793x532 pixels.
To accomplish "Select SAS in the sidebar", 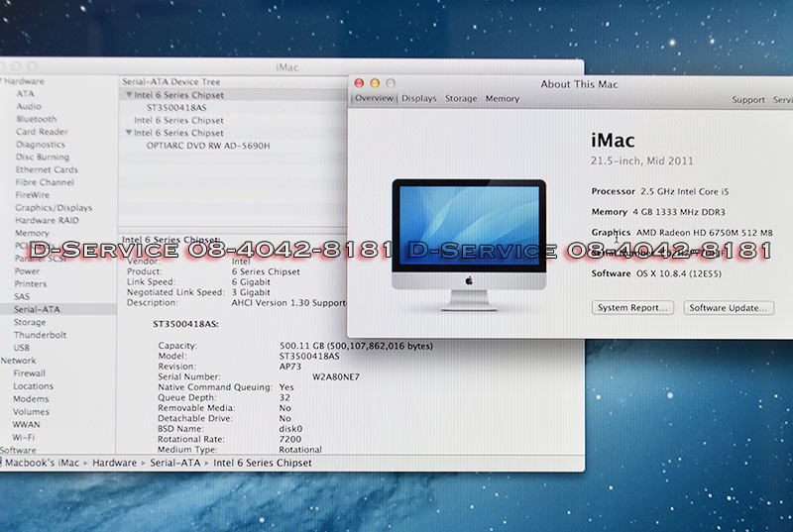I will tap(22, 296).
